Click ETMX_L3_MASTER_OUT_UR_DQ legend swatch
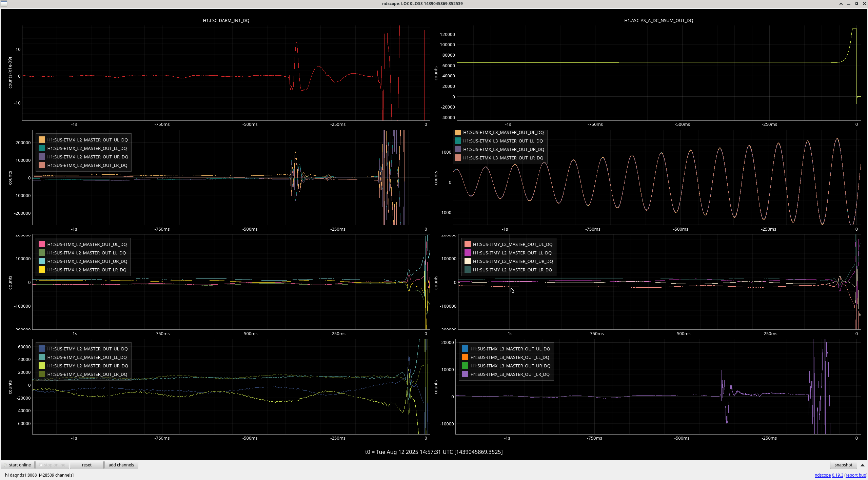This screenshot has height=480, width=868. (x=458, y=149)
